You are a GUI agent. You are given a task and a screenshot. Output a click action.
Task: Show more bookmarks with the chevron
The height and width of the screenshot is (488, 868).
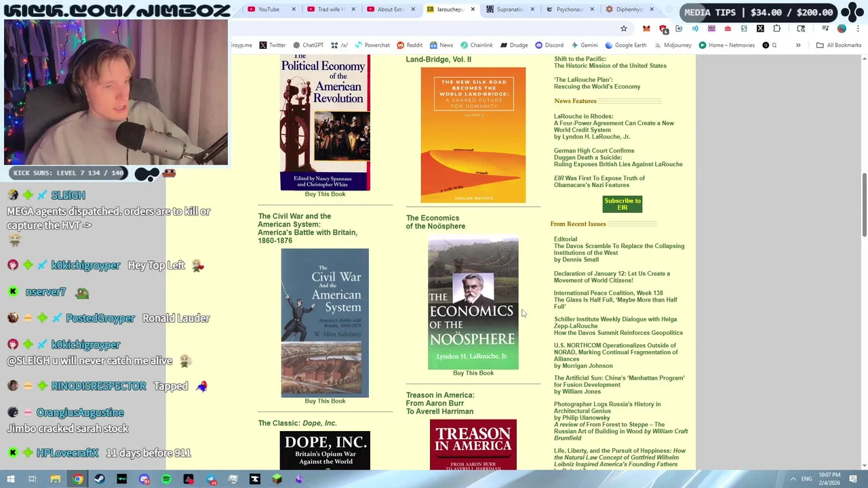pyautogui.click(x=798, y=45)
